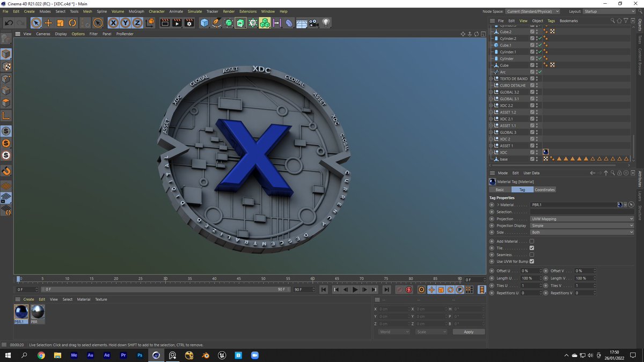Open the Side Both dropdown
Screen dimensions: 644x362
582,232
